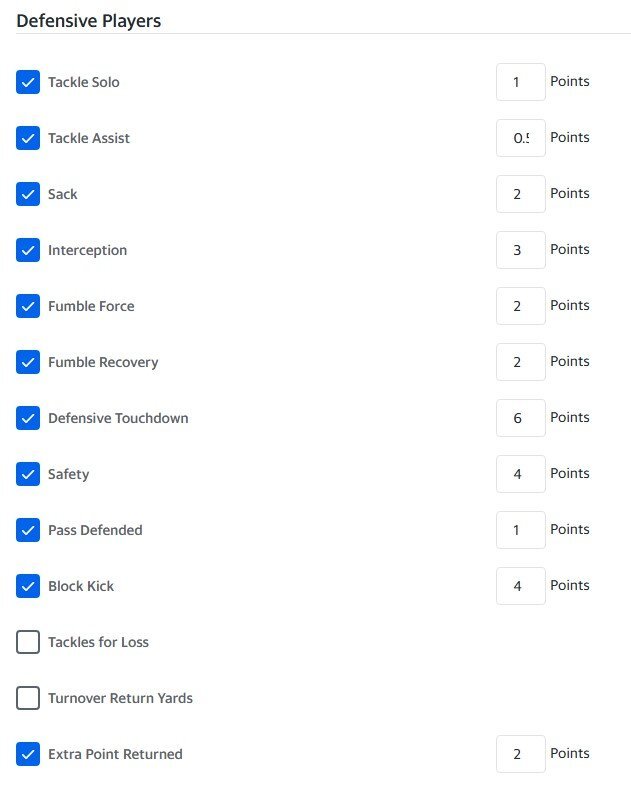The height and width of the screenshot is (793, 631).
Task: Toggle the Safety checkbox off
Action: pos(28,474)
